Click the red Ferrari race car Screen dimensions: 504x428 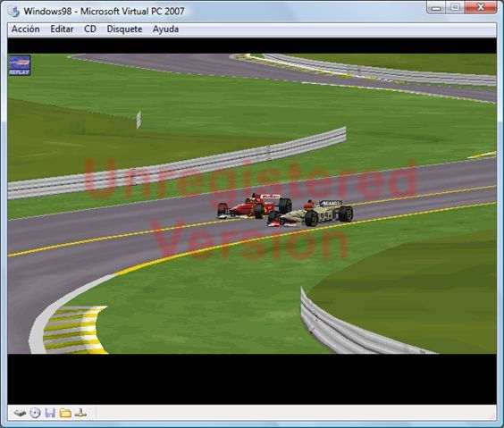click(x=255, y=206)
